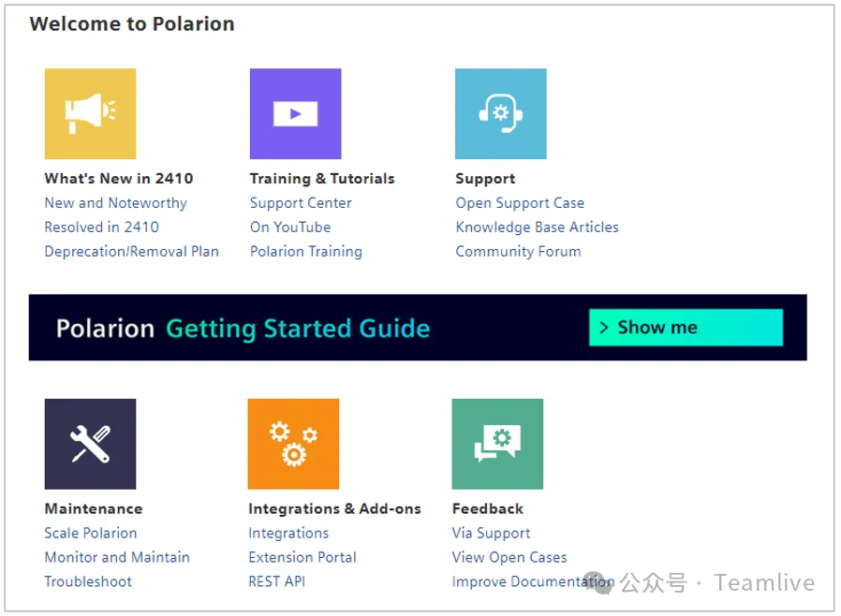841x616 pixels.
Task: Click the green chat Feedback icon
Action: [497, 444]
